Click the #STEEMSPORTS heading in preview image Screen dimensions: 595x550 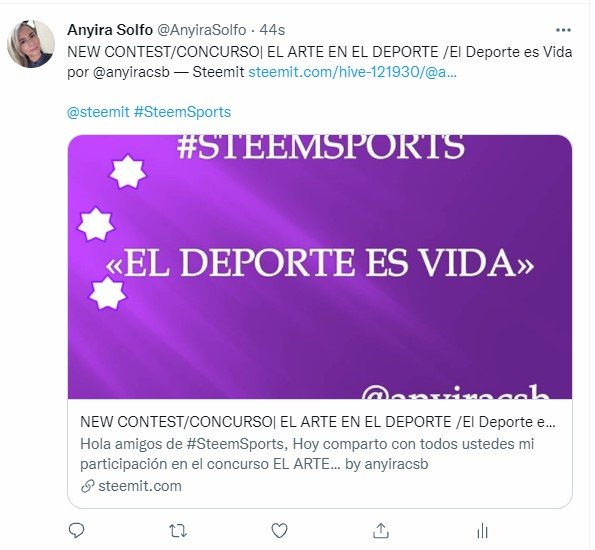click(x=321, y=147)
